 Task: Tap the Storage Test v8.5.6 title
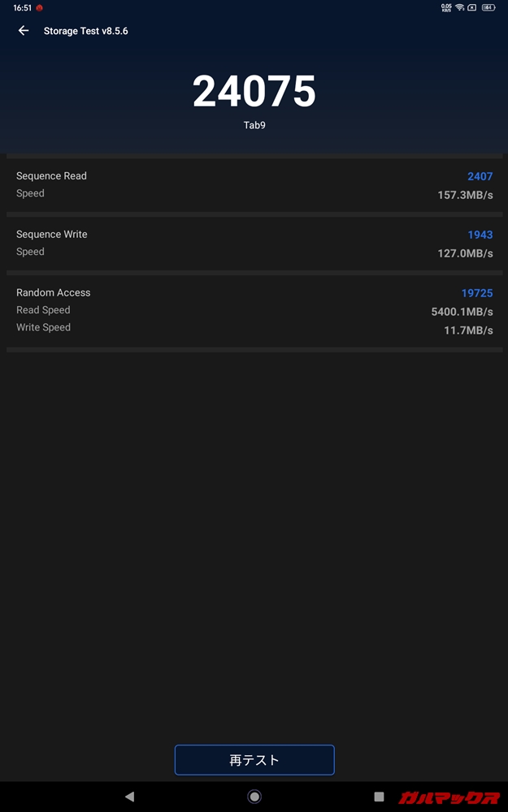[85, 31]
